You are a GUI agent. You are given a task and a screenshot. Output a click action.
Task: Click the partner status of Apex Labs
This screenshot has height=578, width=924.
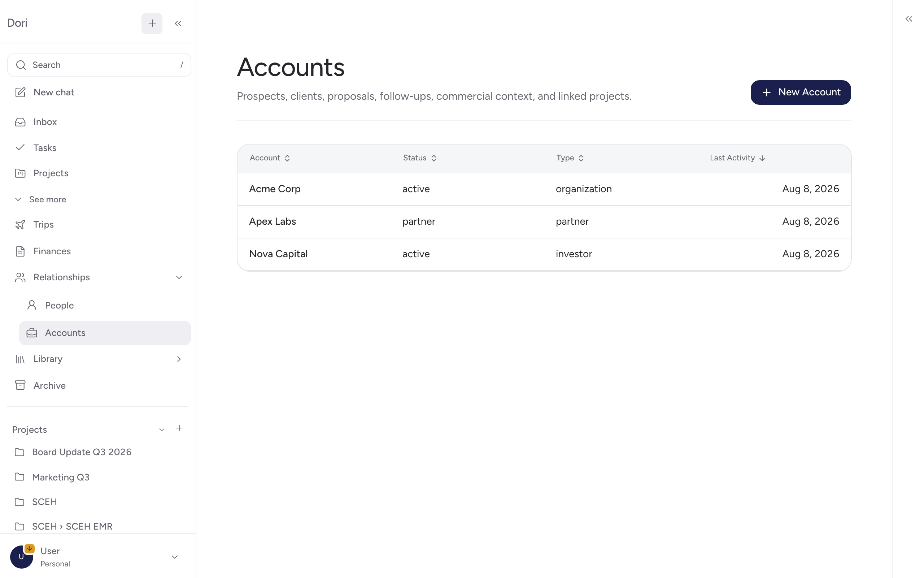pos(419,221)
